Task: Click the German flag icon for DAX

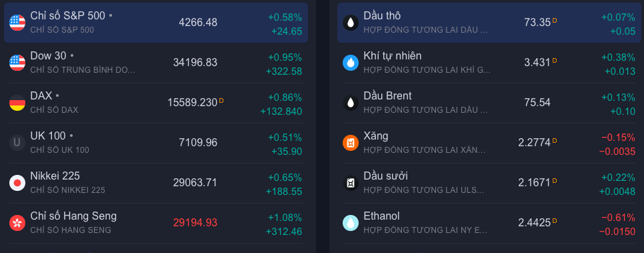Action: pos(17,103)
